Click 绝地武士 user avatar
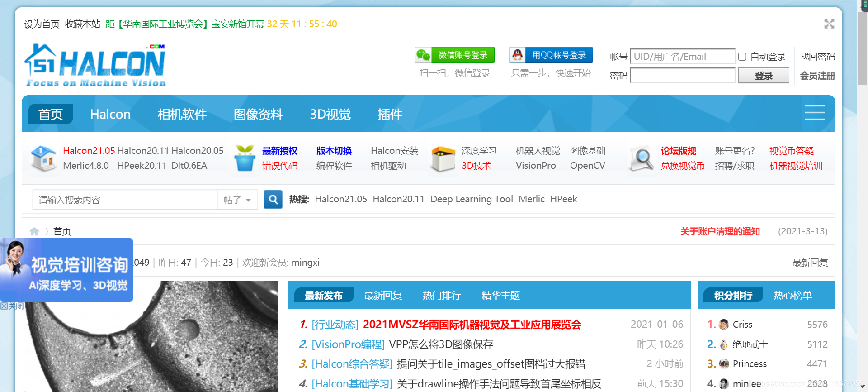Screen dimensions: 868x392 (x=724, y=344)
